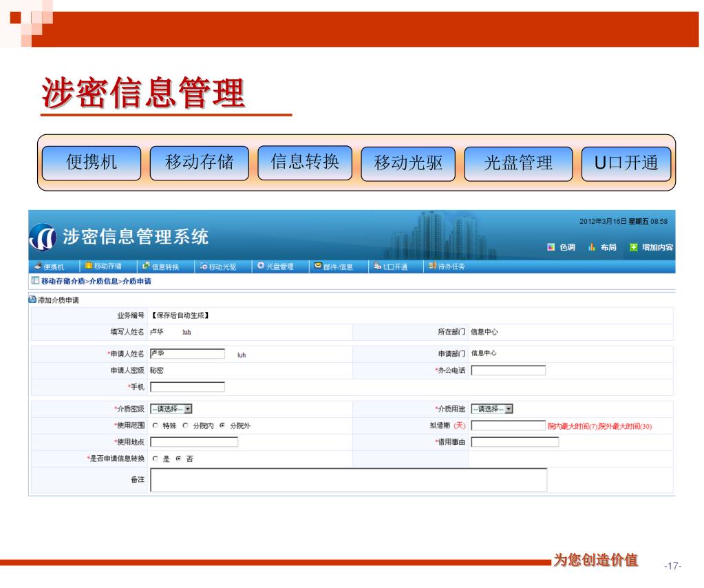The width and height of the screenshot is (704, 588).
Task: Click the large 移动光驱 button on slide
Action: tap(408, 163)
